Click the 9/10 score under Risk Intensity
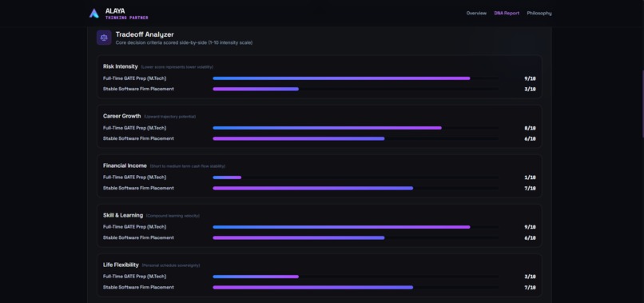The width and height of the screenshot is (644, 303). 530,78
